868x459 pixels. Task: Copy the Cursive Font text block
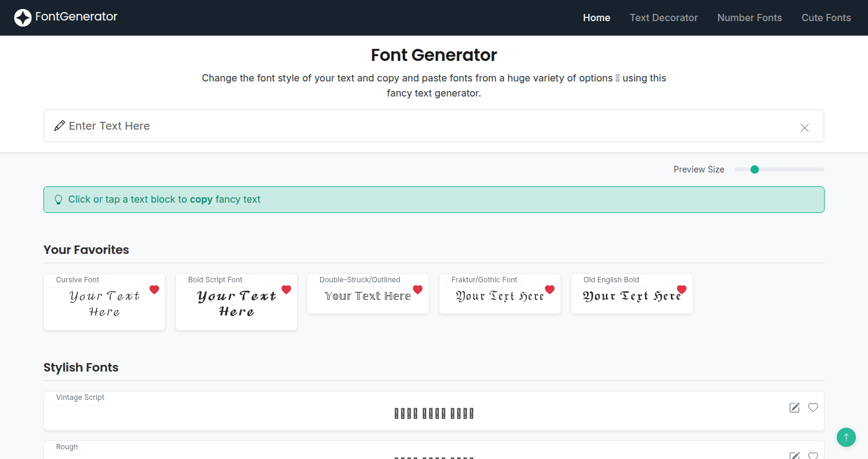(x=104, y=303)
